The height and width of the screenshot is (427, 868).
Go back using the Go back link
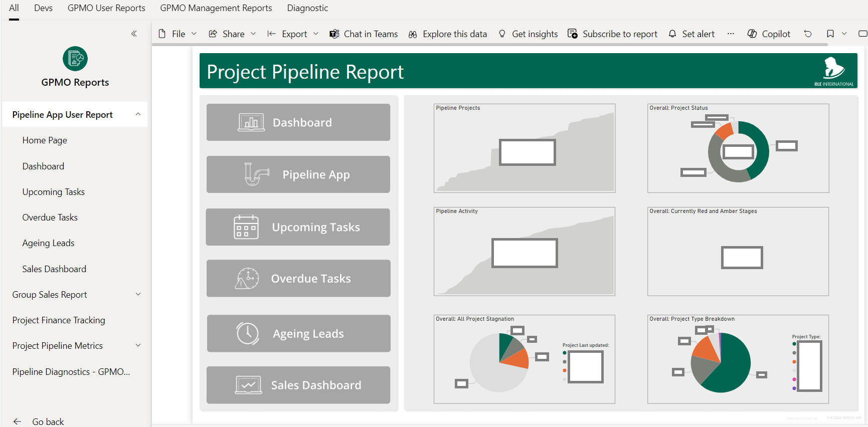click(48, 421)
